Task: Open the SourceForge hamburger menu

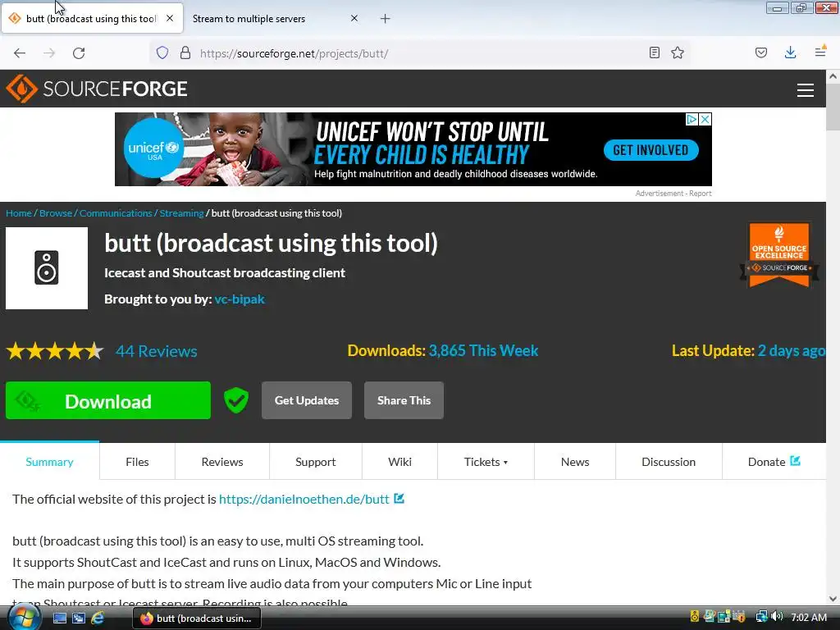Action: [806, 90]
